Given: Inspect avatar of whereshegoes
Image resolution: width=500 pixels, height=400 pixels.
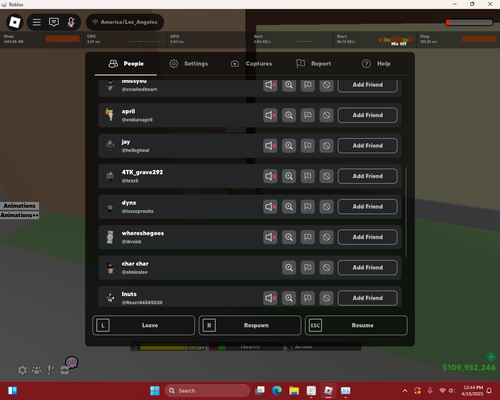Looking at the screenshot, I should coord(289,237).
